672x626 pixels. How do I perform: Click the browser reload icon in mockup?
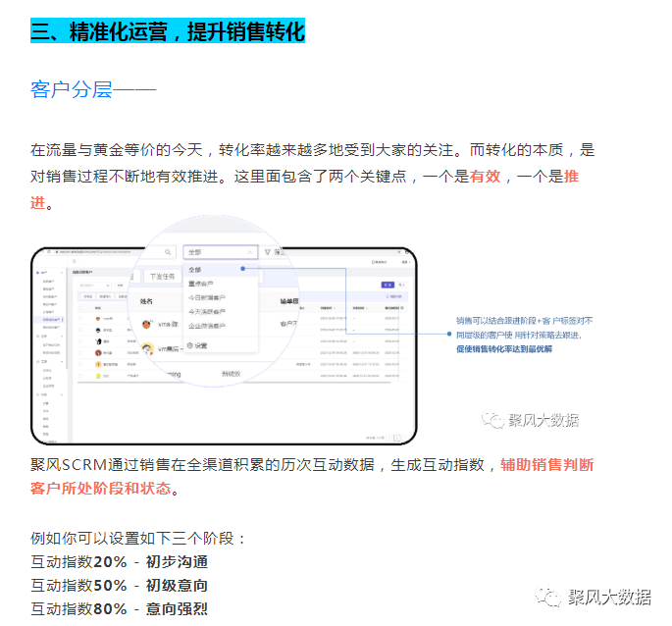(x=49, y=252)
